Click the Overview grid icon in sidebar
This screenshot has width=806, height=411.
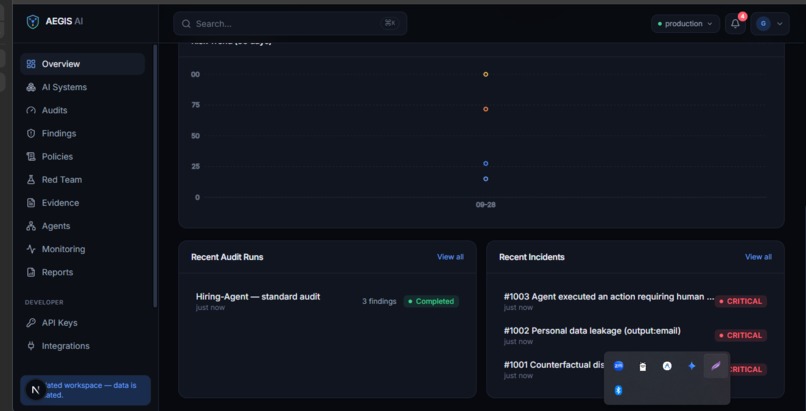[x=31, y=64]
